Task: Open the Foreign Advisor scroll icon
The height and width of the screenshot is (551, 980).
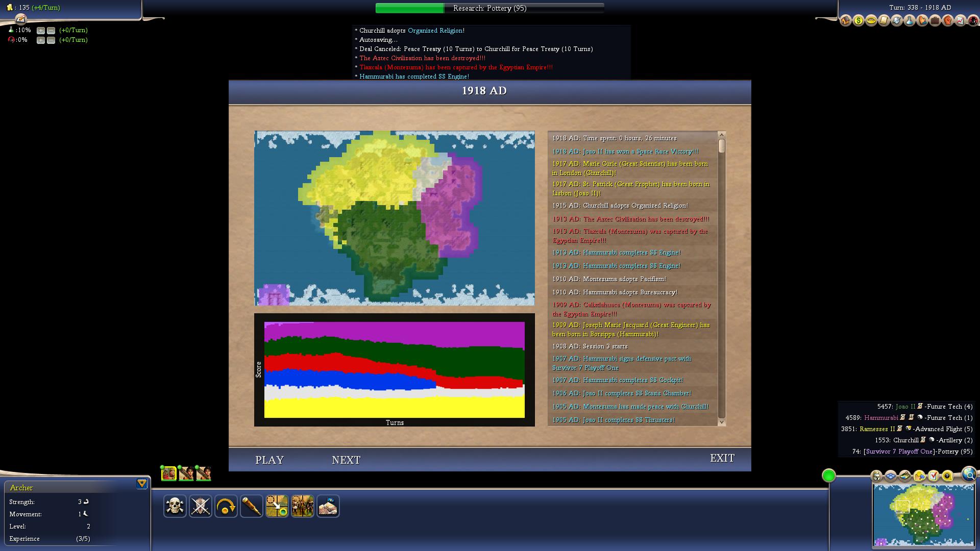Action: [884, 20]
